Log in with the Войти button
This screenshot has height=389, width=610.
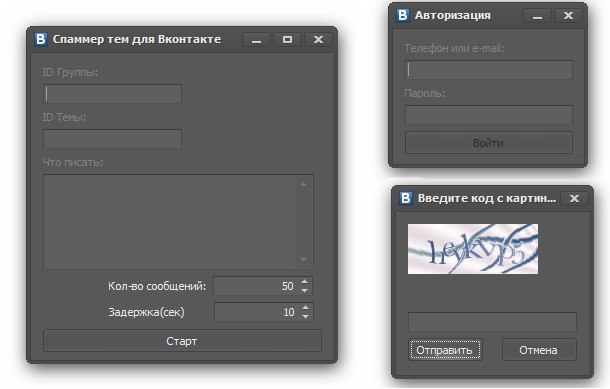click(x=489, y=143)
